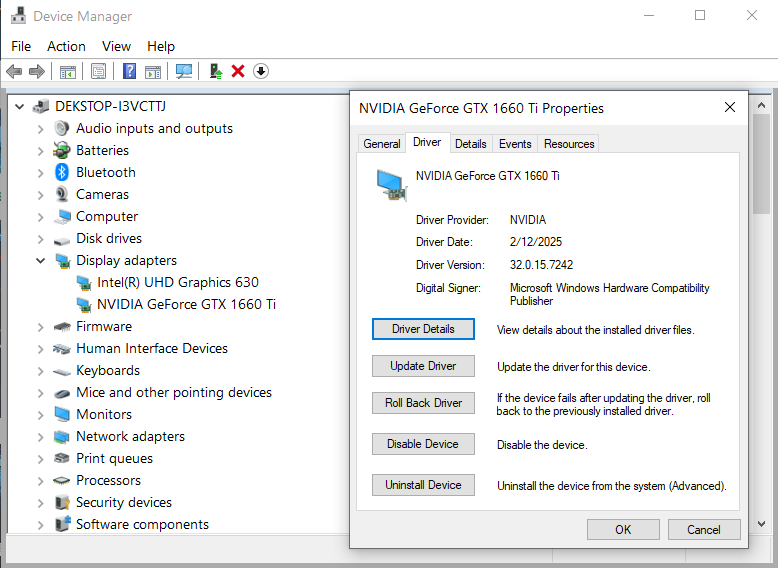Open the Properties toolbar icon
The width and height of the screenshot is (778, 568).
(x=98, y=71)
